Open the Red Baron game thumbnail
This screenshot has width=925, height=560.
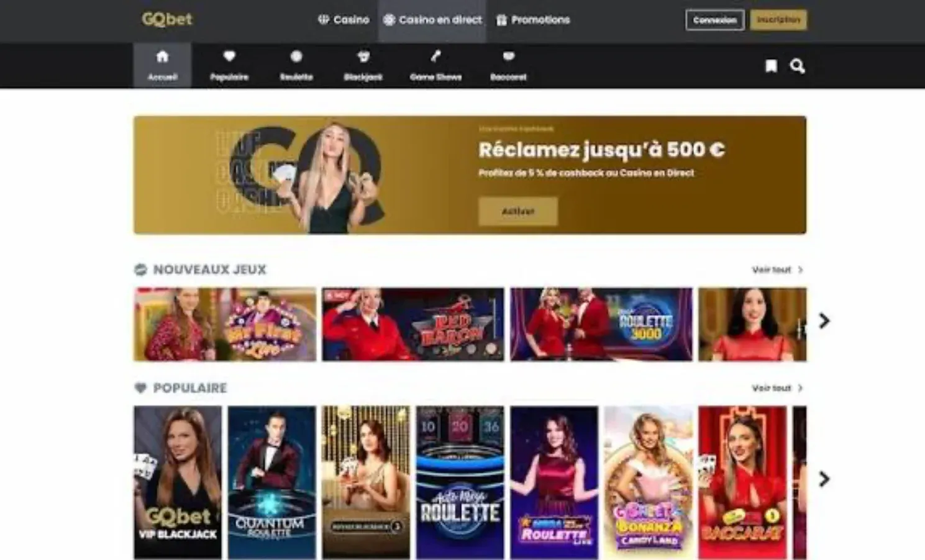(x=413, y=324)
